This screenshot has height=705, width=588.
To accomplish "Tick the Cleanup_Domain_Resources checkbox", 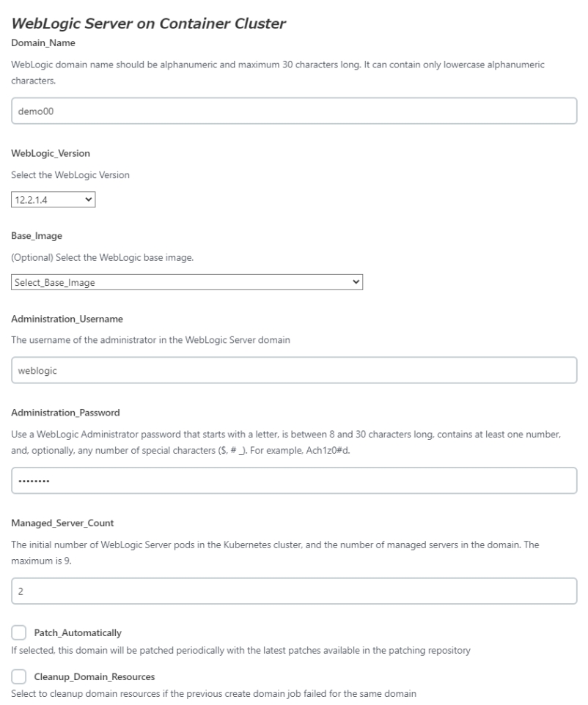I will click(19, 676).
